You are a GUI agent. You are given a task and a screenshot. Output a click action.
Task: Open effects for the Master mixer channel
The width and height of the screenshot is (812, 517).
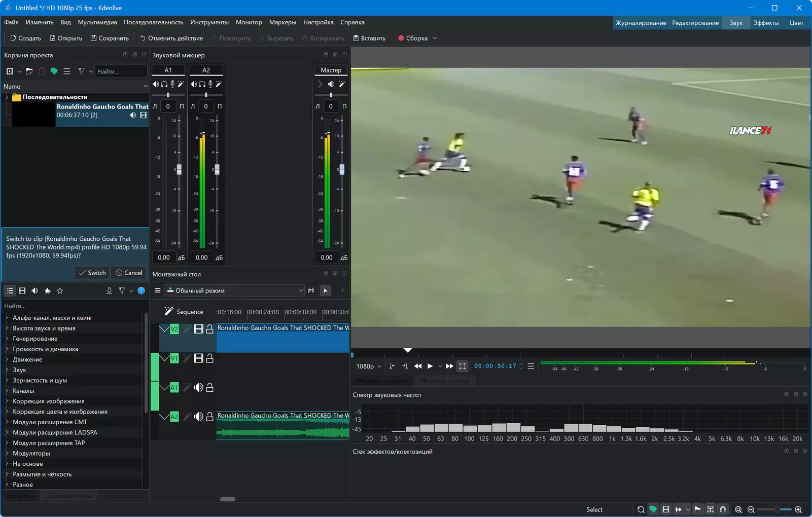342,84
